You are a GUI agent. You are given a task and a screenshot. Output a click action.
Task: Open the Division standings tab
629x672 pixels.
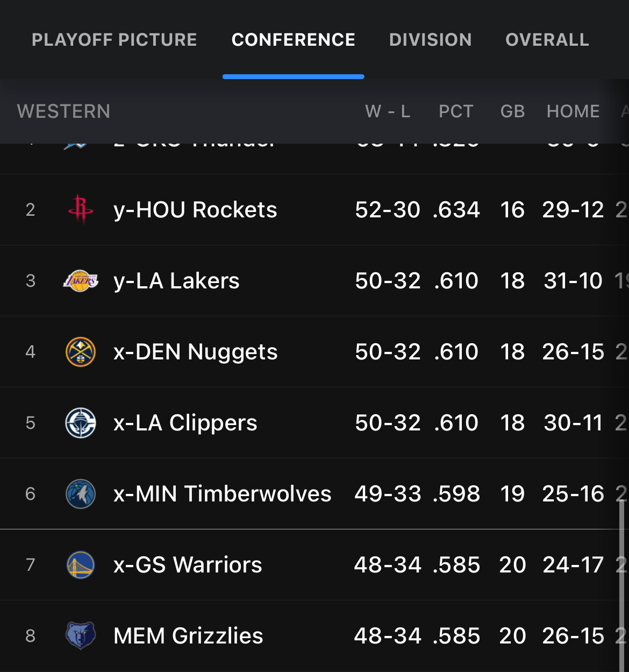point(430,40)
